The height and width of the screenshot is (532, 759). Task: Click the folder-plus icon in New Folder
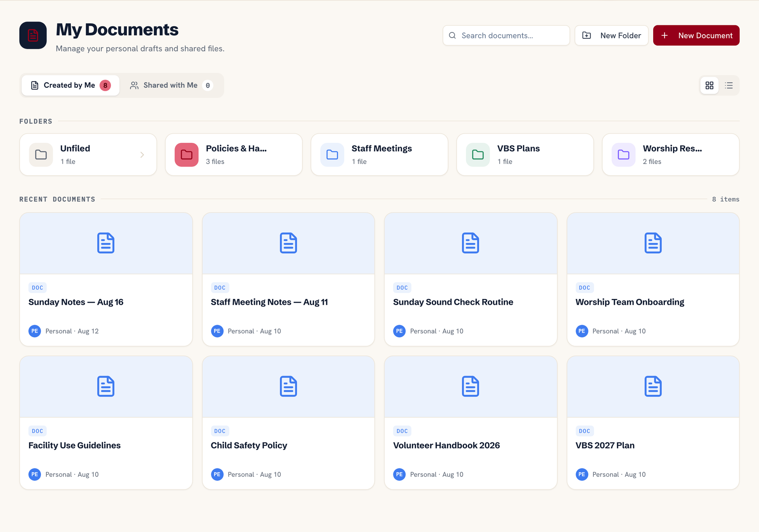[587, 35]
